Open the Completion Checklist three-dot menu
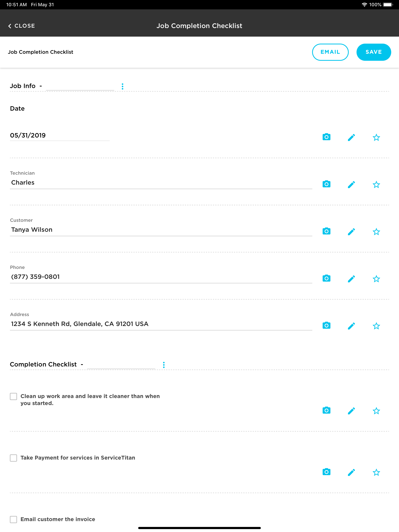This screenshot has width=399, height=532. pos(164,365)
